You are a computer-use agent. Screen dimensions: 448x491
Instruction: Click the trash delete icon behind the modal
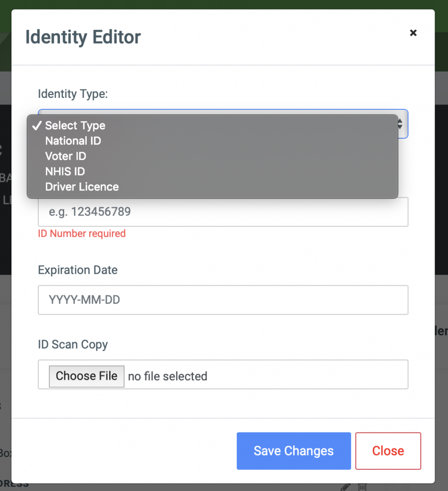pyautogui.click(x=362, y=487)
